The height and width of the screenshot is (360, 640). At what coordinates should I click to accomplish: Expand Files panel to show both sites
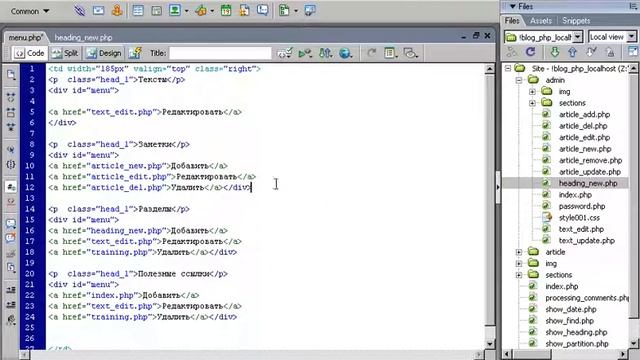point(633,52)
